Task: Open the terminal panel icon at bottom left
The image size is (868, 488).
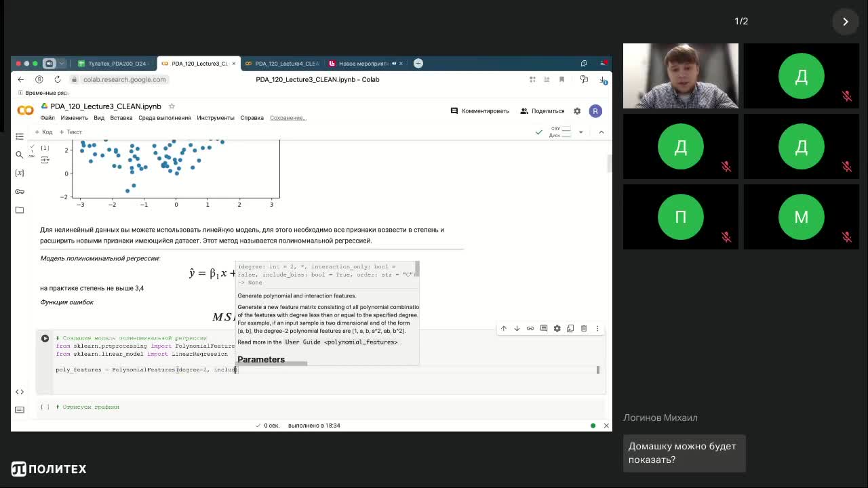Action: coord(20,409)
